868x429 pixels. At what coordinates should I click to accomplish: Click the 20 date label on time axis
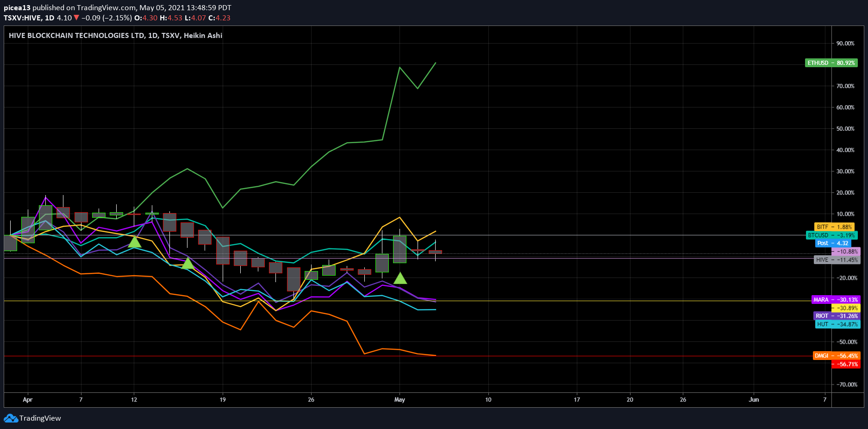(x=630, y=400)
